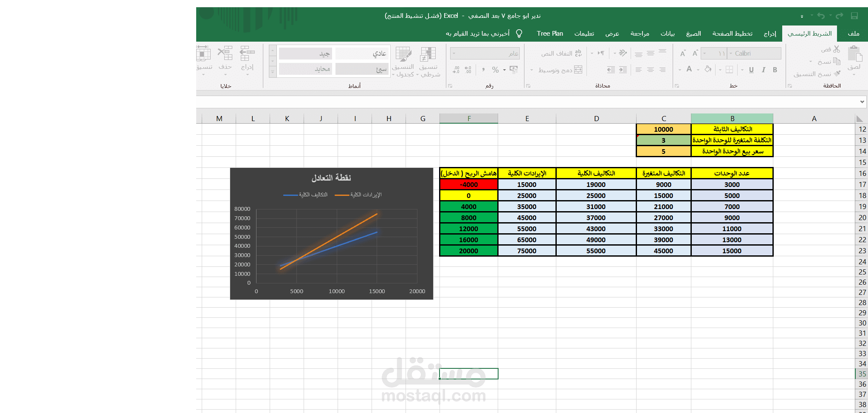868x413 pixels.
Task: Toggle align text left
Action: coord(639,70)
